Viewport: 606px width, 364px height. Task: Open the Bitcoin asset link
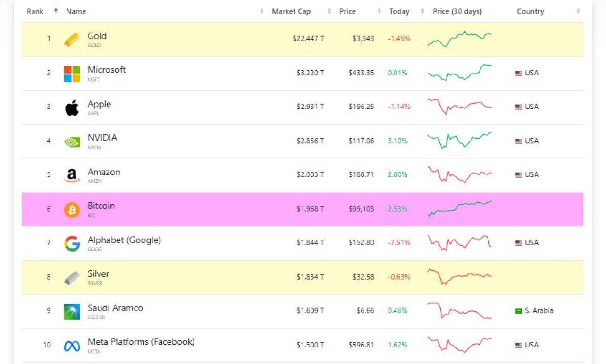[x=101, y=206]
